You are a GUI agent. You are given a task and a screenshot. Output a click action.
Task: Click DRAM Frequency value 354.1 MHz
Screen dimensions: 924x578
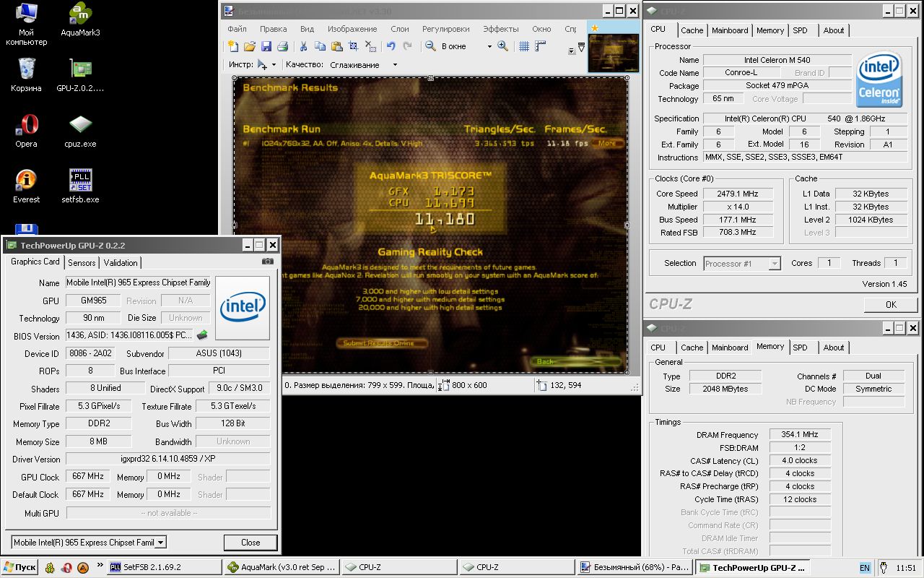(x=800, y=435)
